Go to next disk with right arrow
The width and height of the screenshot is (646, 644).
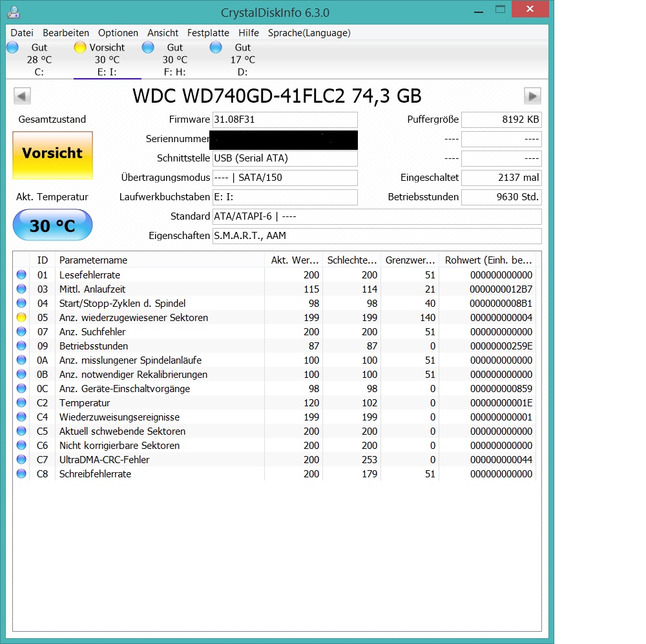[532, 96]
